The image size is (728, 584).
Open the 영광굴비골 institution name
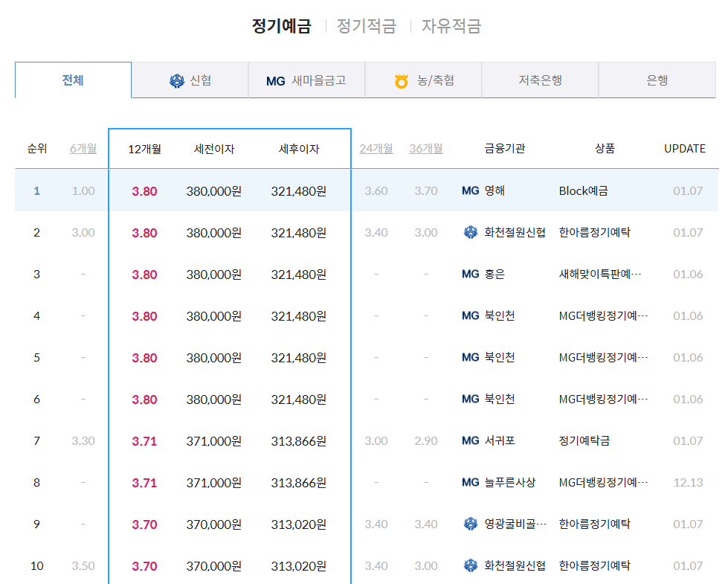[x=515, y=524]
